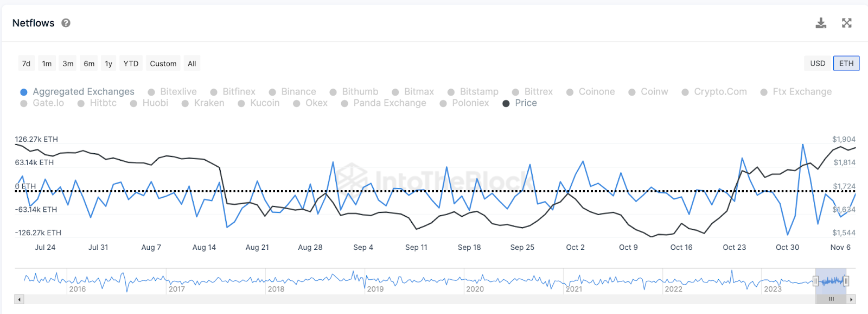Image resolution: width=868 pixels, height=314 pixels.
Task: Enable the Kraken exchange series
Action: (x=209, y=103)
